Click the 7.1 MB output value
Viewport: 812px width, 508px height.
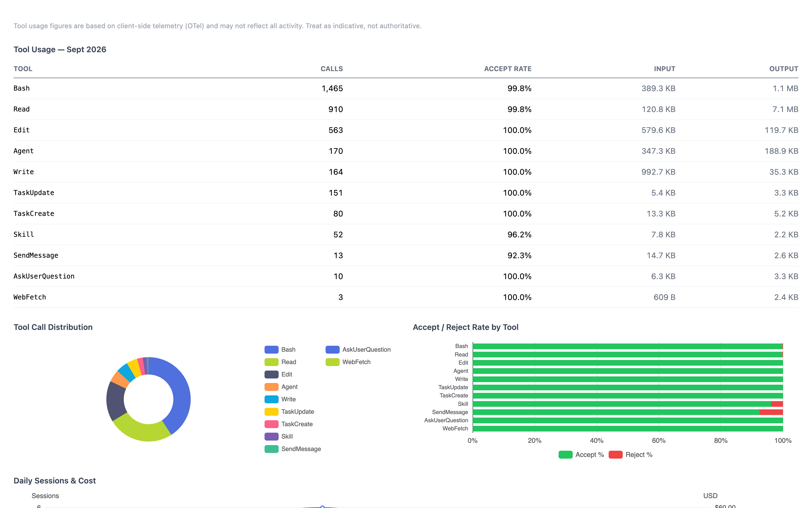point(785,109)
